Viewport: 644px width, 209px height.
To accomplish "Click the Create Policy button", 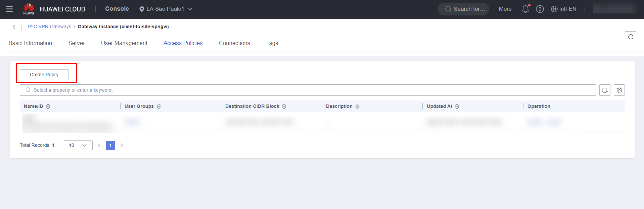I will pyautogui.click(x=44, y=75).
